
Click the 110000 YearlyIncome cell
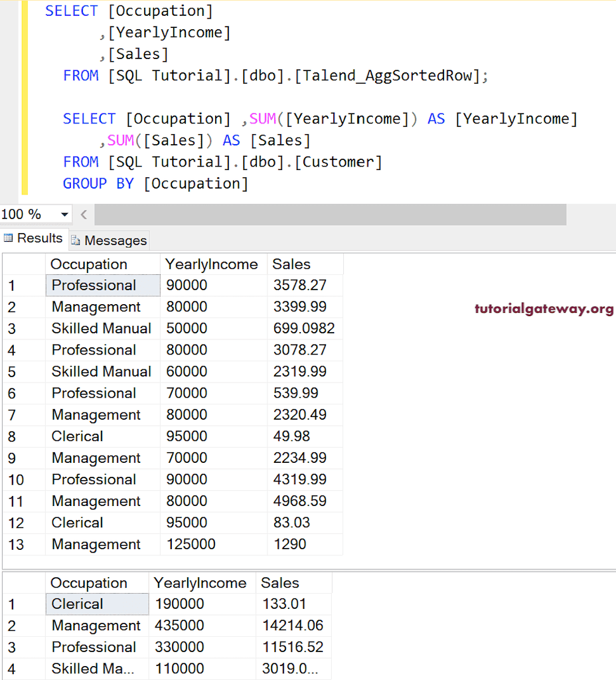(202, 669)
